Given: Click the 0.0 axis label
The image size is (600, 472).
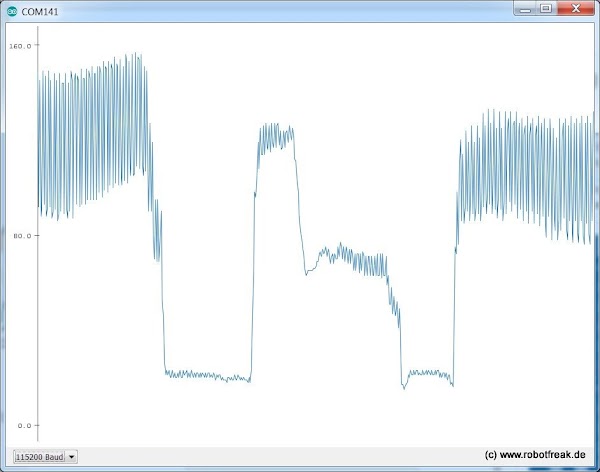Looking at the screenshot, I should (x=24, y=426).
